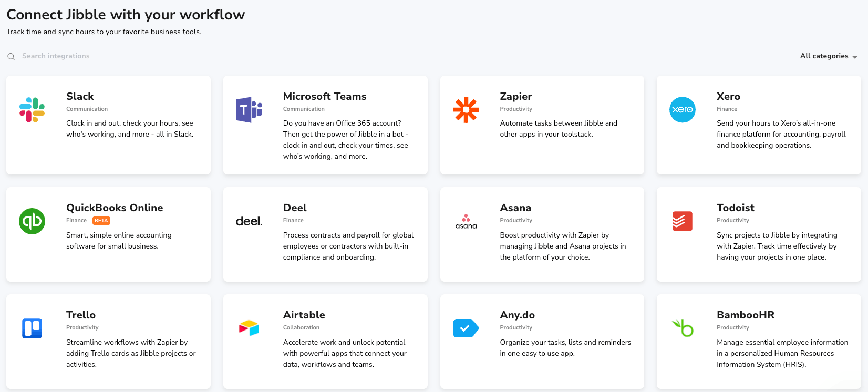
Task: Open the Asana integration card
Action: (x=542, y=234)
